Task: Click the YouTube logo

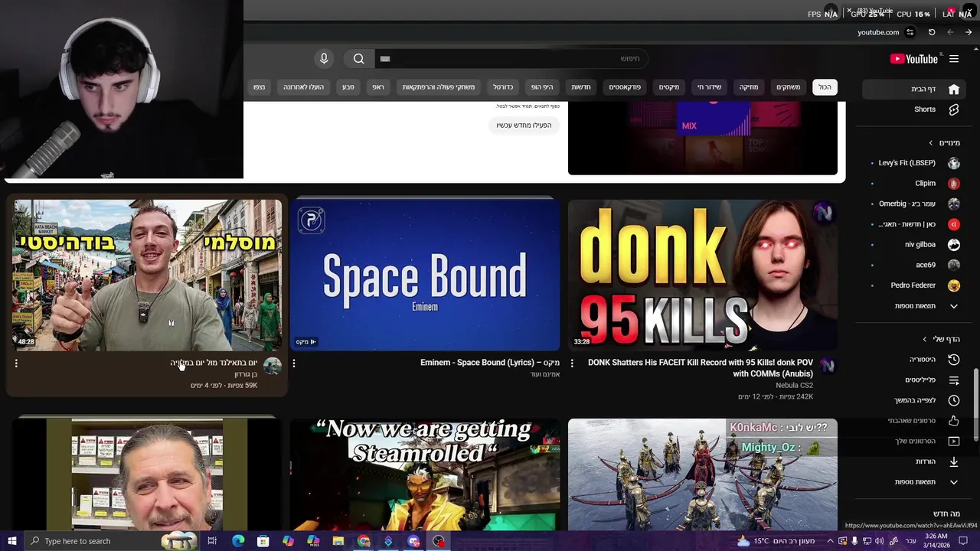Action: click(x=913, y=59)
